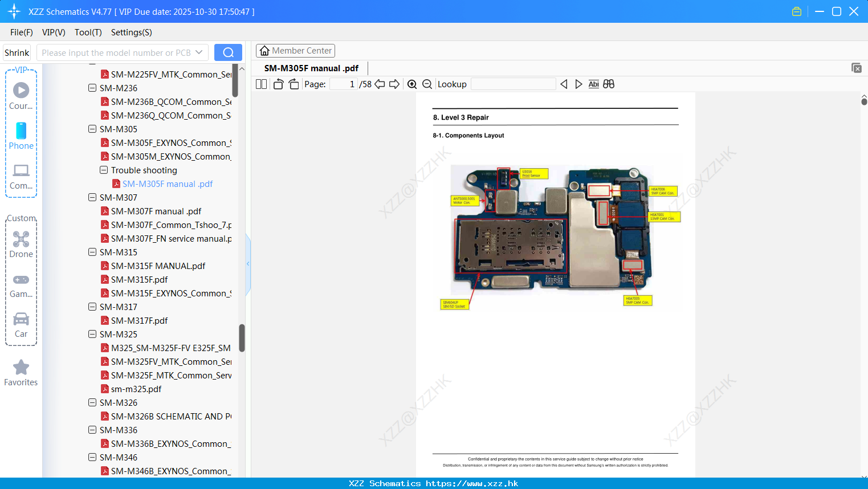Viewport: 868px width, 489px height.
Task: Click the file tree vertical scrollbar
Action: (x=242, y=338)
